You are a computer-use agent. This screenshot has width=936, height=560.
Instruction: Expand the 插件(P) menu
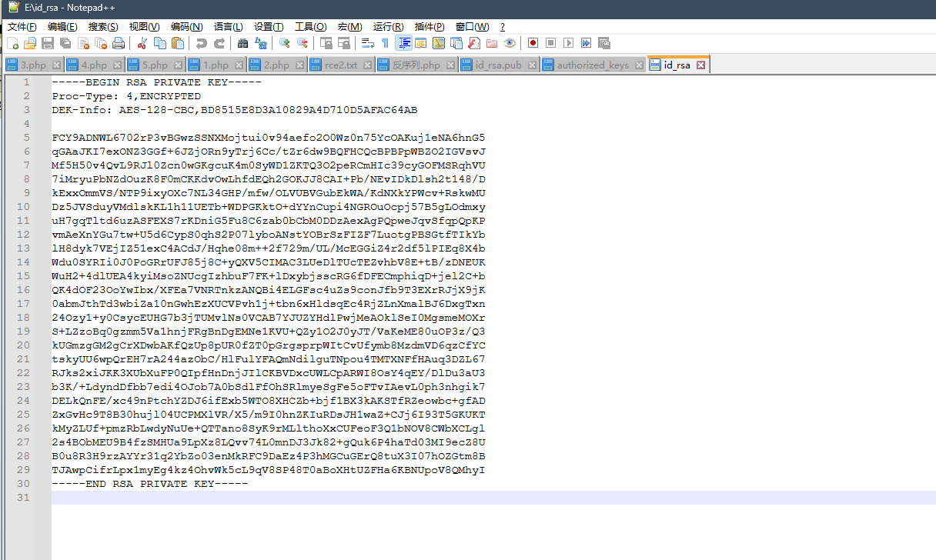tap(429, 27)
